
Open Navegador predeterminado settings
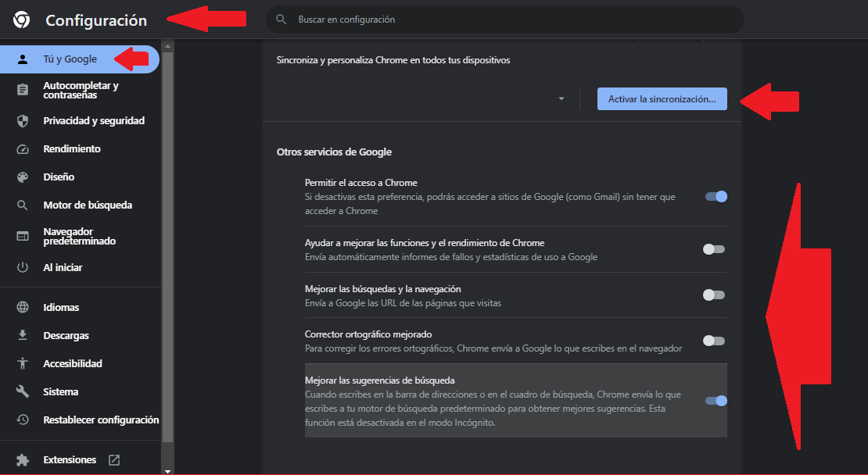(81, 236)
